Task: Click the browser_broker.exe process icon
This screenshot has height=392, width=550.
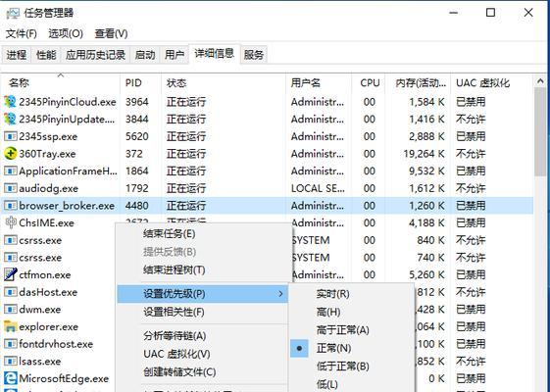Action: click(10, 206)
